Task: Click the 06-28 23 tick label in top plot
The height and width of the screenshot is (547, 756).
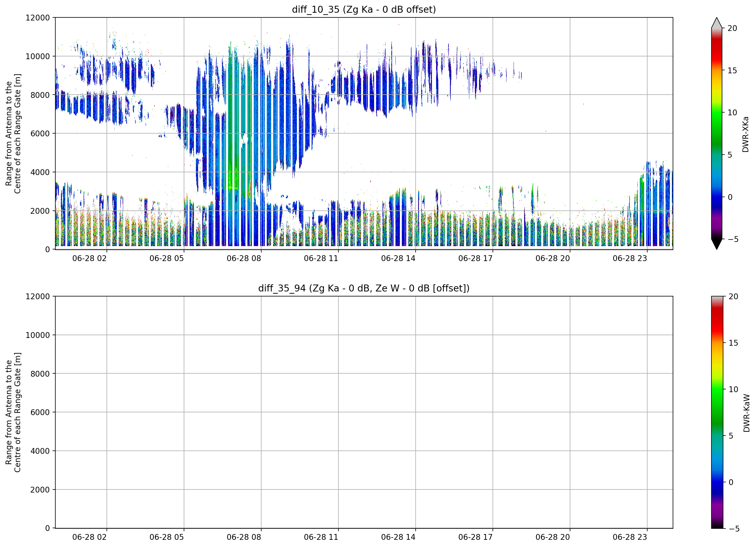Action: tap(630, 259)
